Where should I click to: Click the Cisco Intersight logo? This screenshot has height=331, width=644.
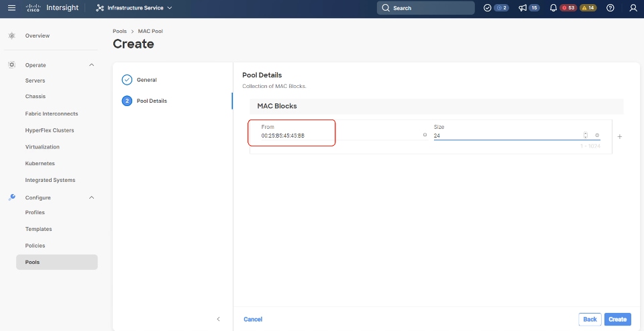[52, 8]
